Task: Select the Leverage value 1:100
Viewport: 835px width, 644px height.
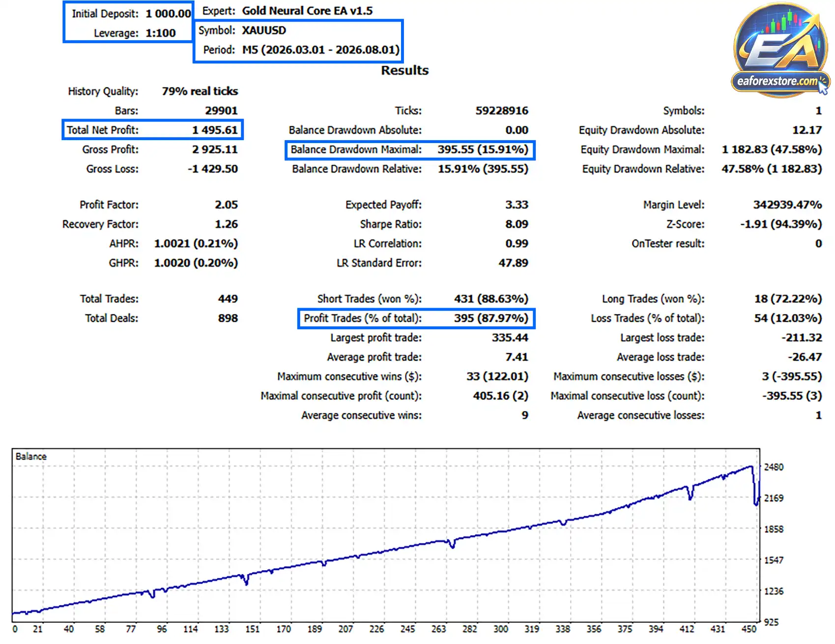Action: pyautogui.click(x=161, y=33)
